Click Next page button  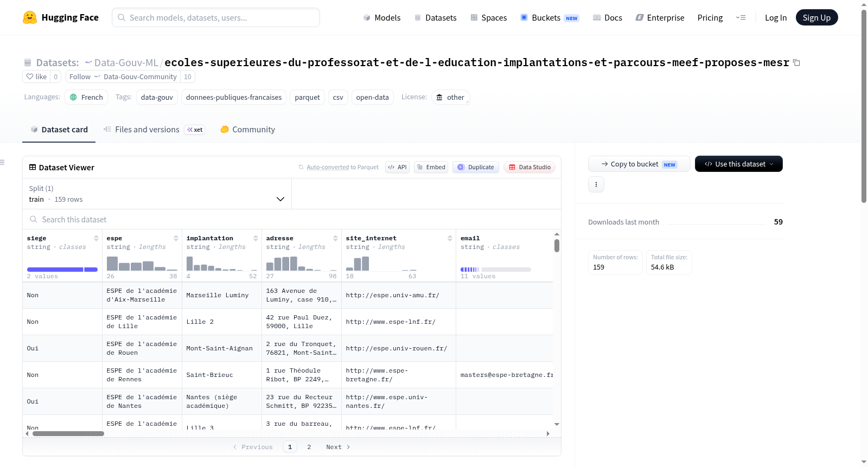[338, 447]
